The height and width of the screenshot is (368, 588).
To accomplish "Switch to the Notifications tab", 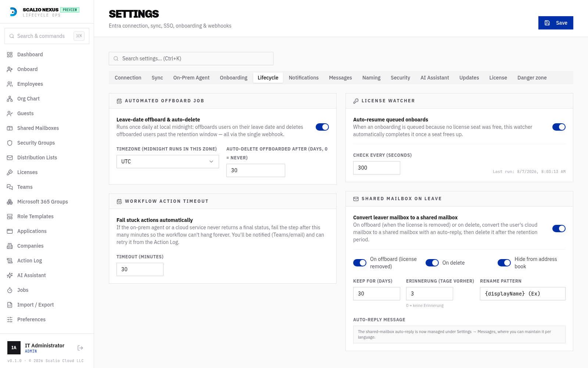I will click(304, 78).
